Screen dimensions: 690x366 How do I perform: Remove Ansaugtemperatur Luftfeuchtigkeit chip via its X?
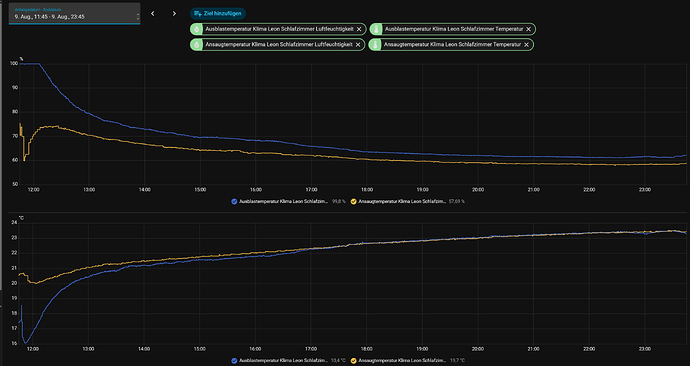(358, 44)
